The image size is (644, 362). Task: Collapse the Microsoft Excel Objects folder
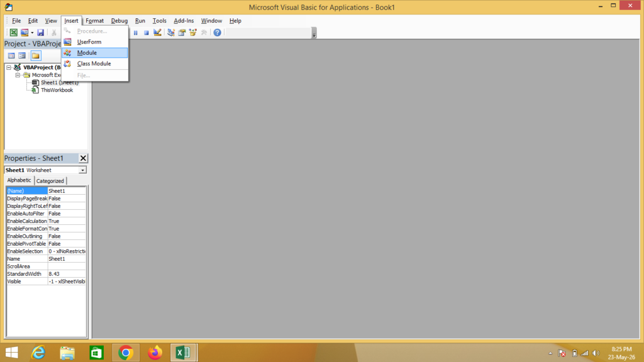(18, 75)
